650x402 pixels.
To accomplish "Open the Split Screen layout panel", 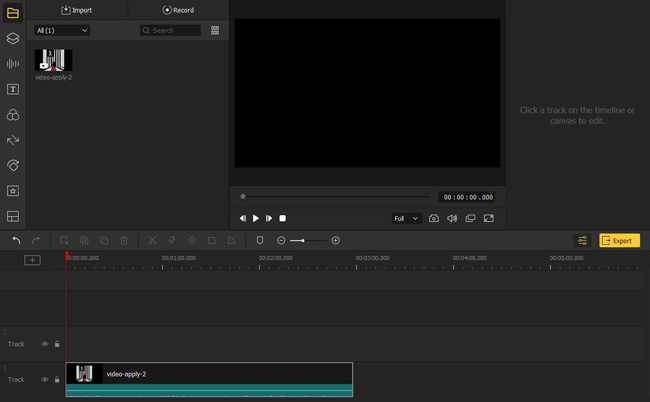I will [13, 216].
